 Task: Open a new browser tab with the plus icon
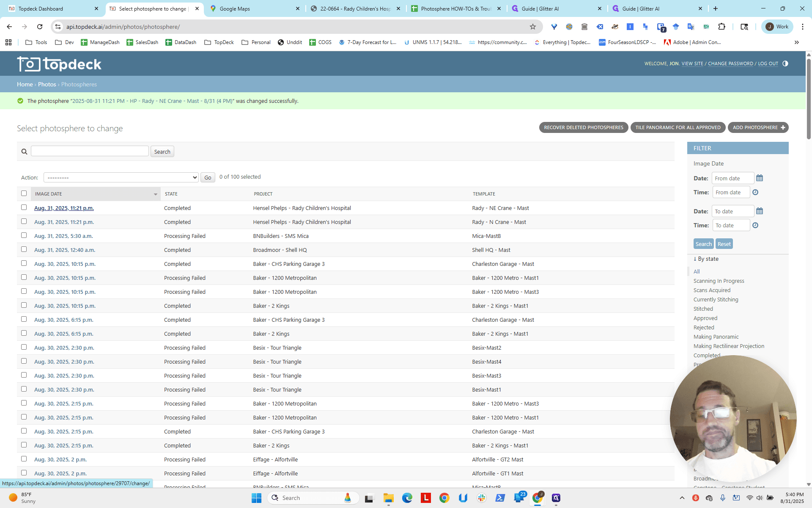(x=716, y=8)
